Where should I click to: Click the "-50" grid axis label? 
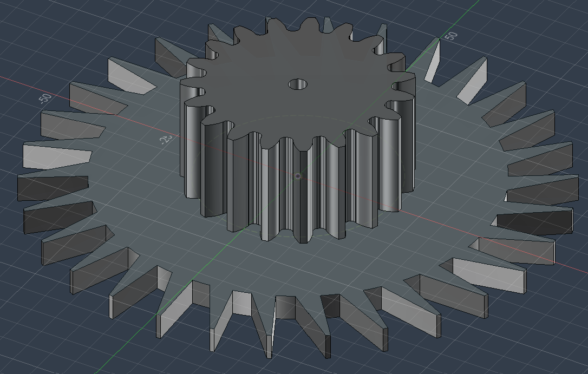[44, 99]
